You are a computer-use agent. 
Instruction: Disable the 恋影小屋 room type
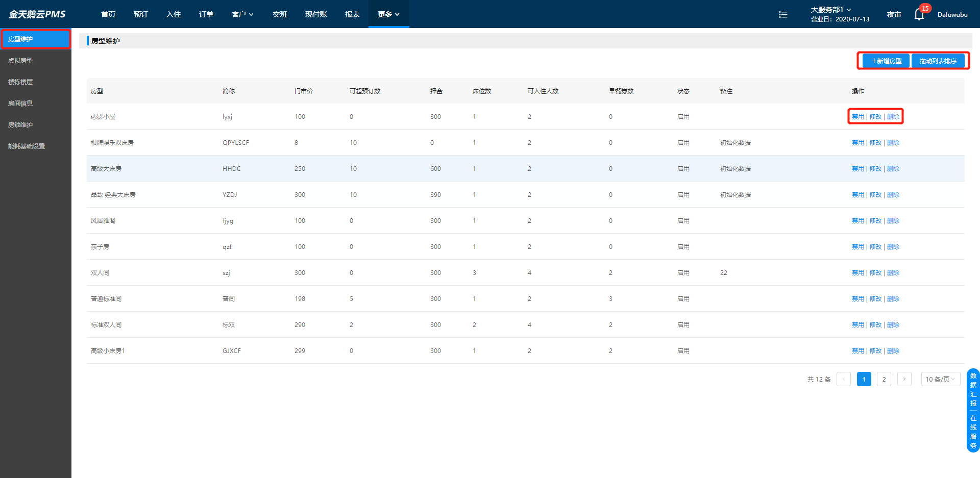pyautogui.click(x=858, y=117)
